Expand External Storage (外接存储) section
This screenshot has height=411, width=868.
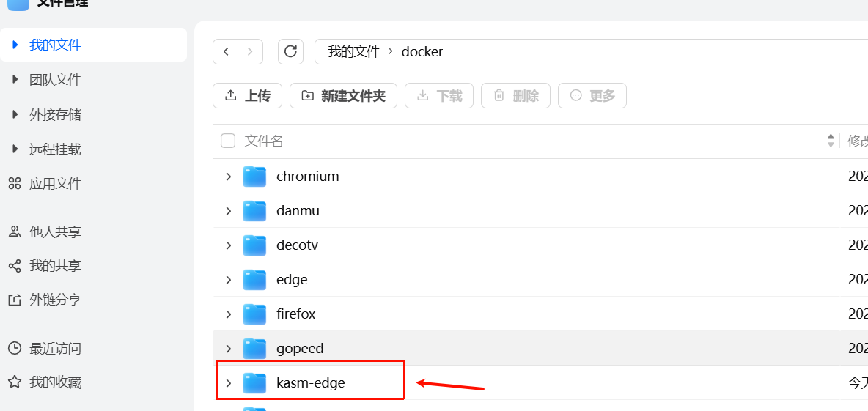[x=15, y=114]
